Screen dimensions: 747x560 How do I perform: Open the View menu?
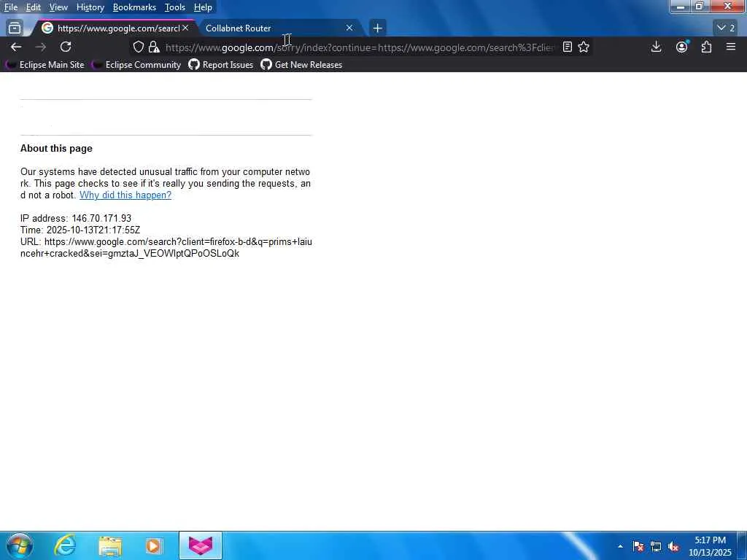58,7
